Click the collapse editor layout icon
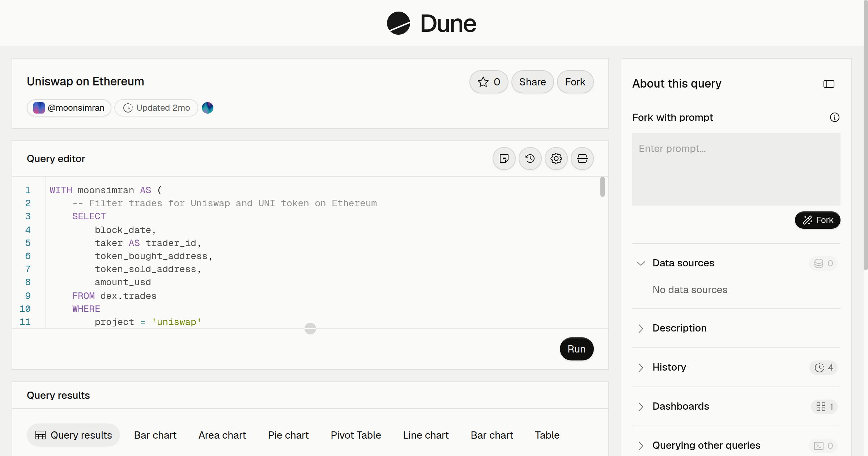This screenshot has height=456, width=868. [x=582, y=159]
